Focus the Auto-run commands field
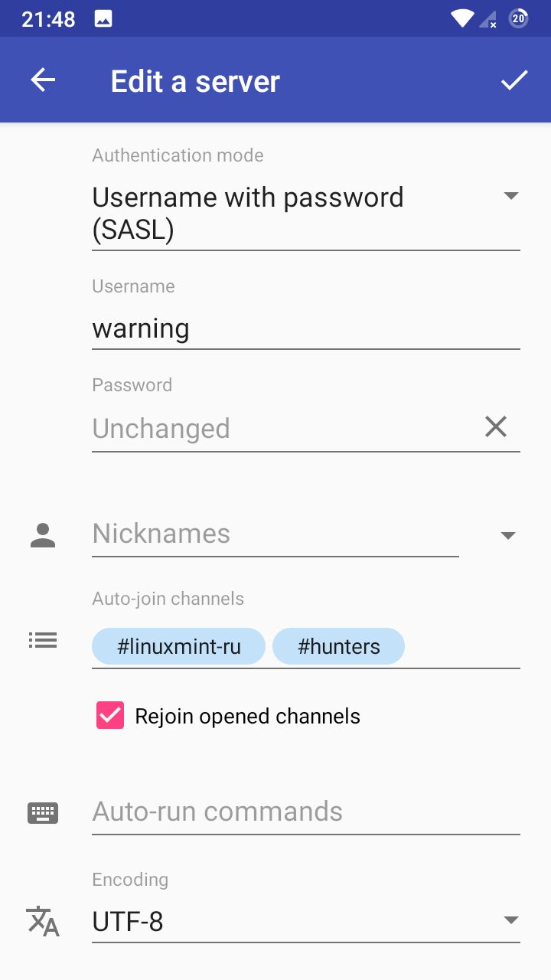 306,812
